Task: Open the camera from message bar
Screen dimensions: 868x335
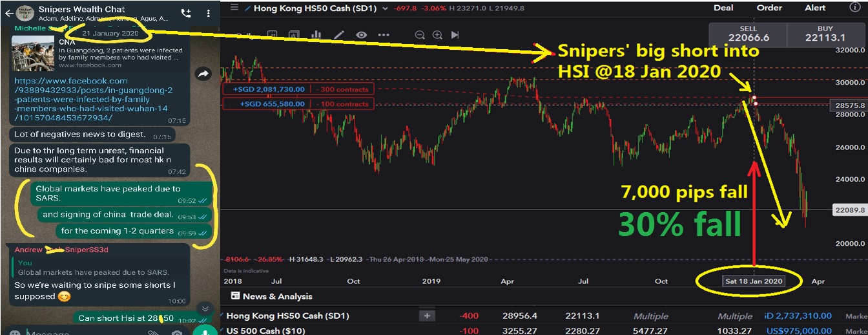Action: tap(176, 333)
